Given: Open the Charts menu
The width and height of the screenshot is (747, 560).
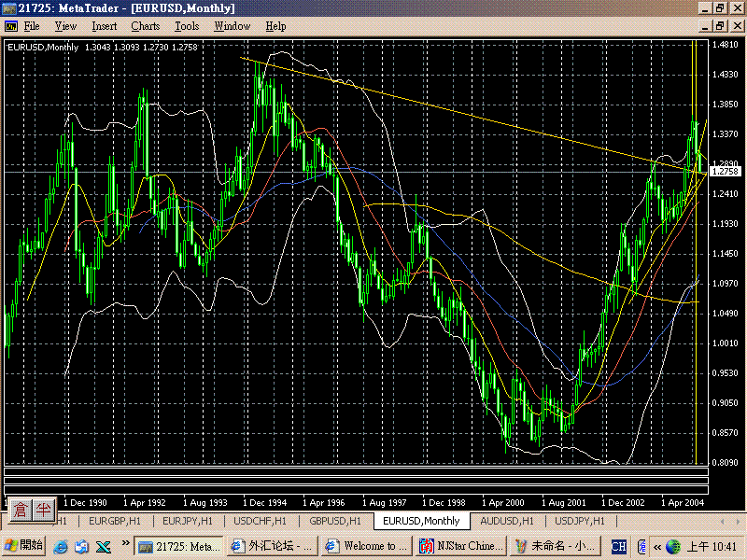Looking at the screenshot, I should [x=145, y=26].
